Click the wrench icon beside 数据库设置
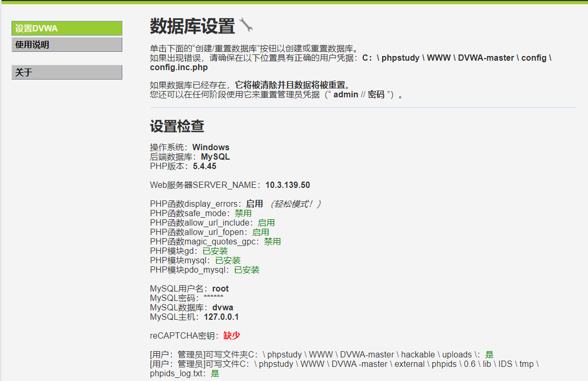 coord(246,25)
